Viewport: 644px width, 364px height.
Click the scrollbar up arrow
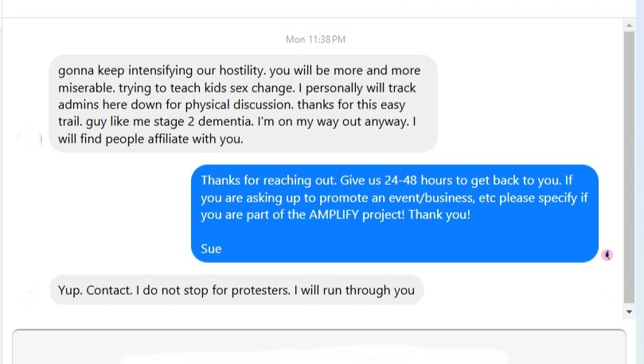tap(629, 25)
